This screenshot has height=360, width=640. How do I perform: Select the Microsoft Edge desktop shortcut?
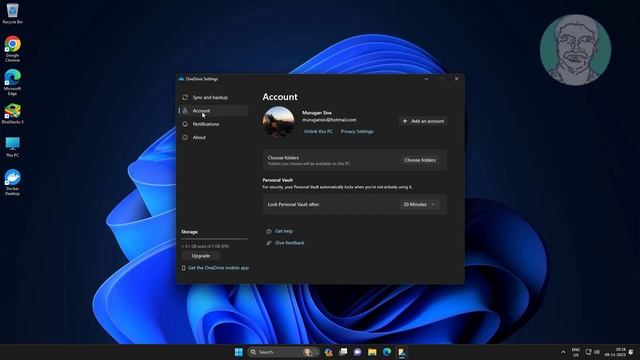point(12,82)
